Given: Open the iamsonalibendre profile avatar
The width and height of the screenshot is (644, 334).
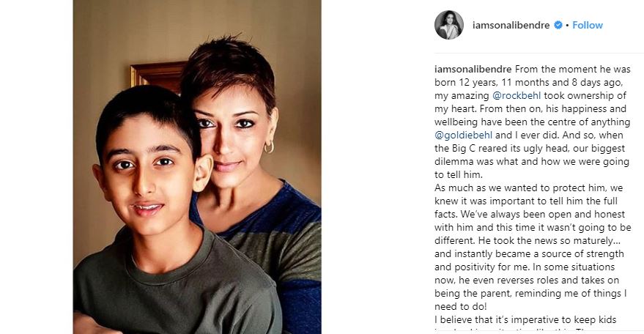Looking at the screenshot, I should pos(449,25).
